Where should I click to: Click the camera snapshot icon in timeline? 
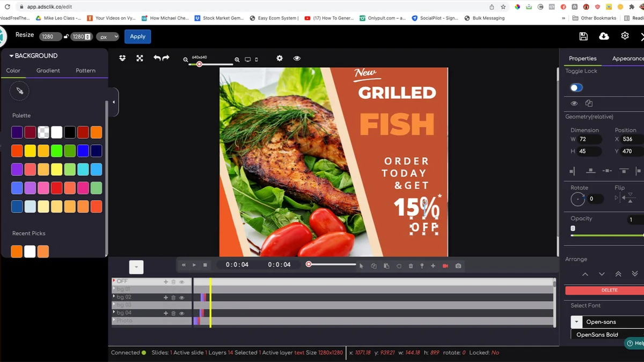(458, 265)
